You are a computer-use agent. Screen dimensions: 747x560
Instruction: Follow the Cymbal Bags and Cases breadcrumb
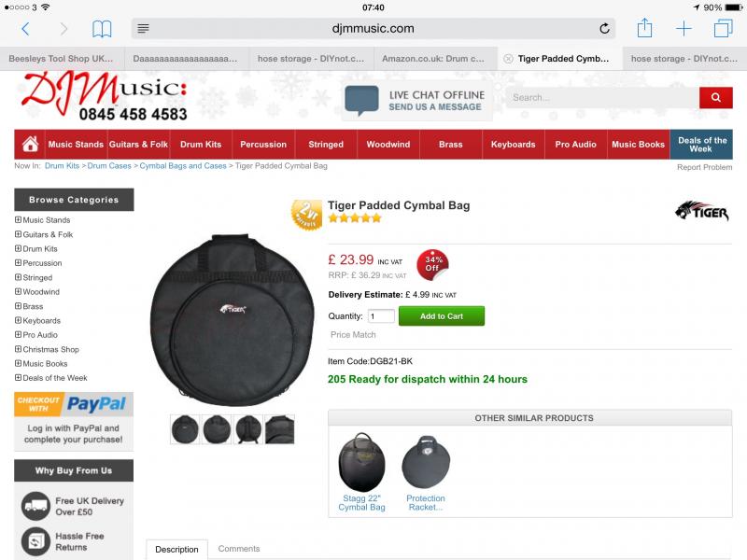click(183, 166)
